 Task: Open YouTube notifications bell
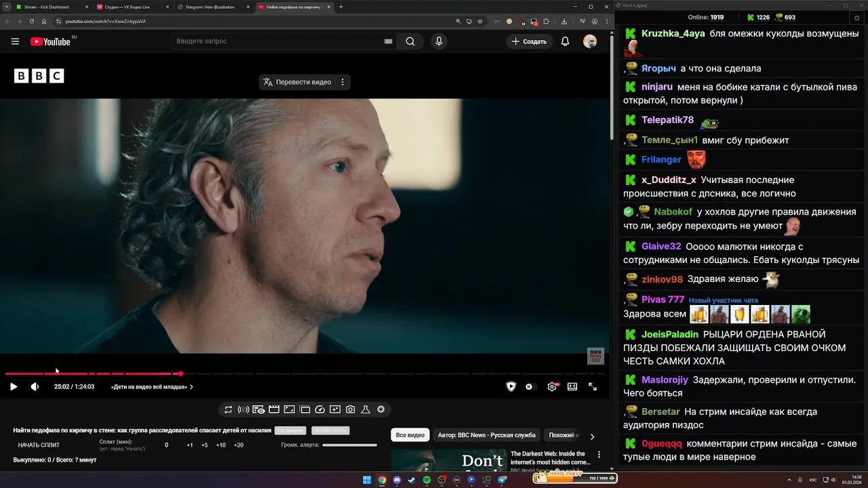(x=565, y=41)
